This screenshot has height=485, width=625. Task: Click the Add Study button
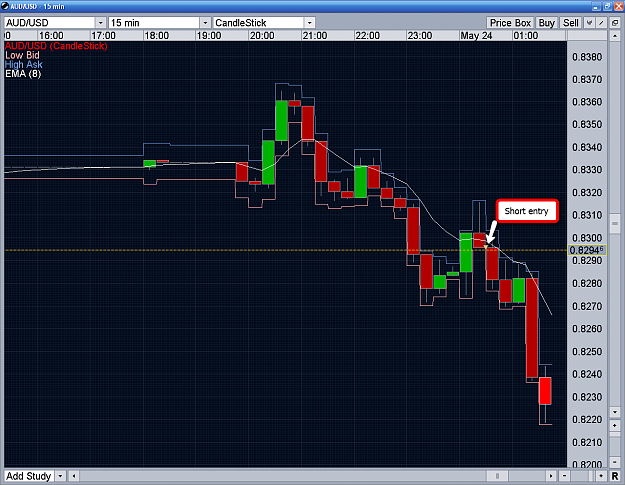[x=29, y=476]
